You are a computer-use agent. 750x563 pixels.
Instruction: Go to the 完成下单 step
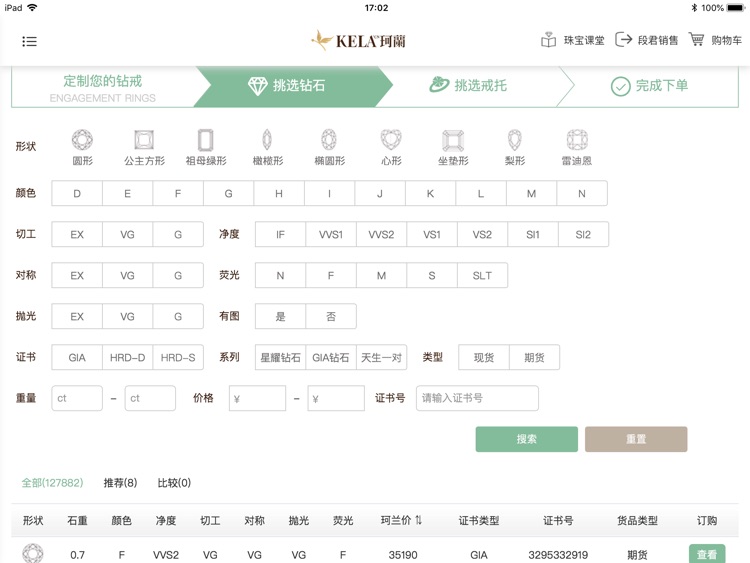point(649,86)
